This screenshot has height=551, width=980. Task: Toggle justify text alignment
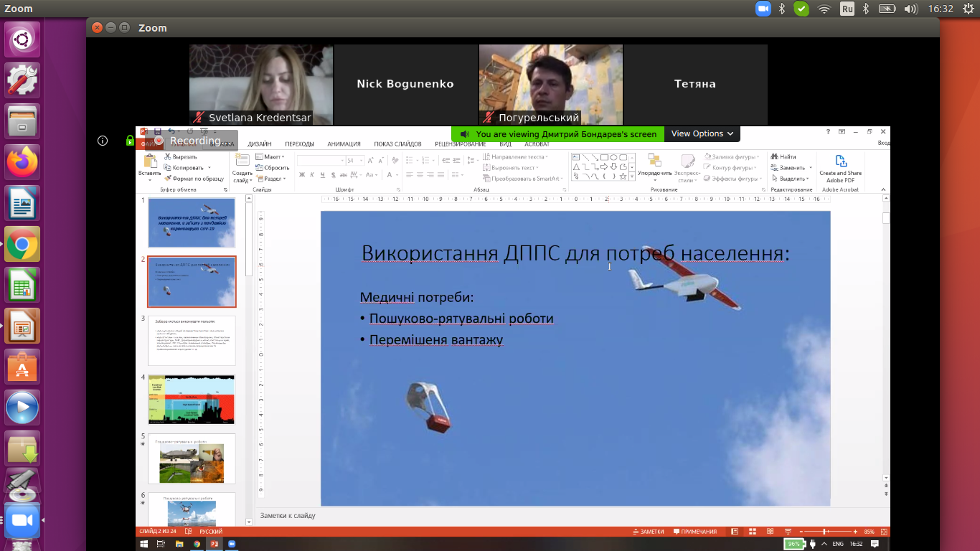click(440, 174)
